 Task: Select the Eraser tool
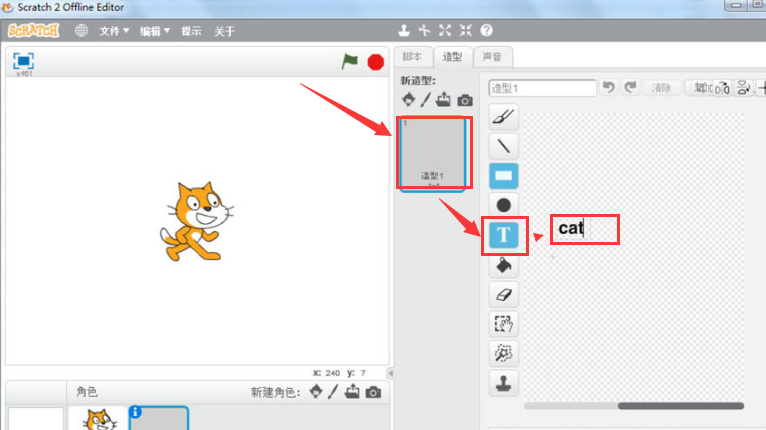(503, 295)
